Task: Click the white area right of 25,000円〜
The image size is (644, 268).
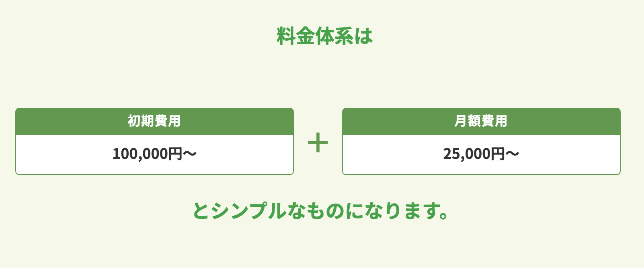Action: pos(570,155)
